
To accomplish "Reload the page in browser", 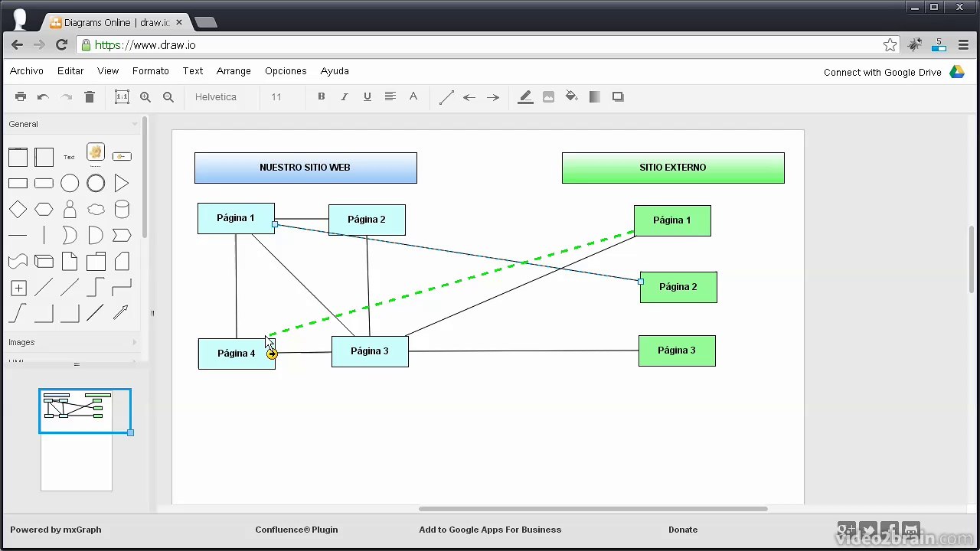I will pos(62,45).
